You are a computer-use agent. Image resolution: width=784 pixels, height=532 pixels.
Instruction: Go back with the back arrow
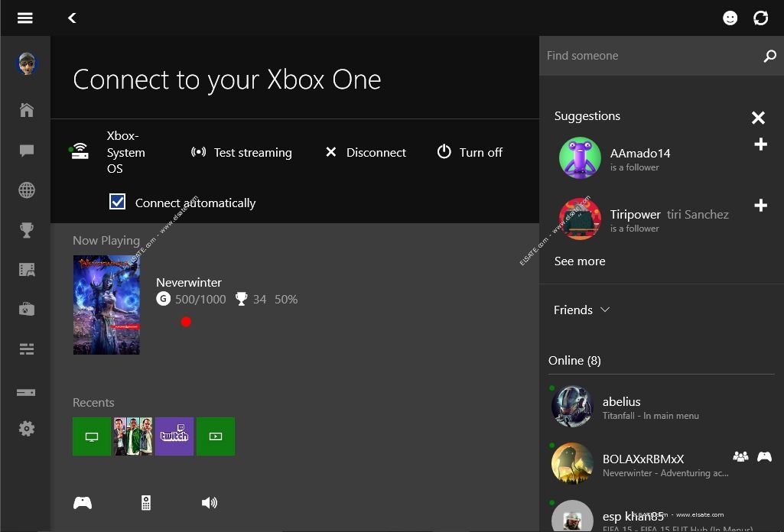tap(73, 18)
